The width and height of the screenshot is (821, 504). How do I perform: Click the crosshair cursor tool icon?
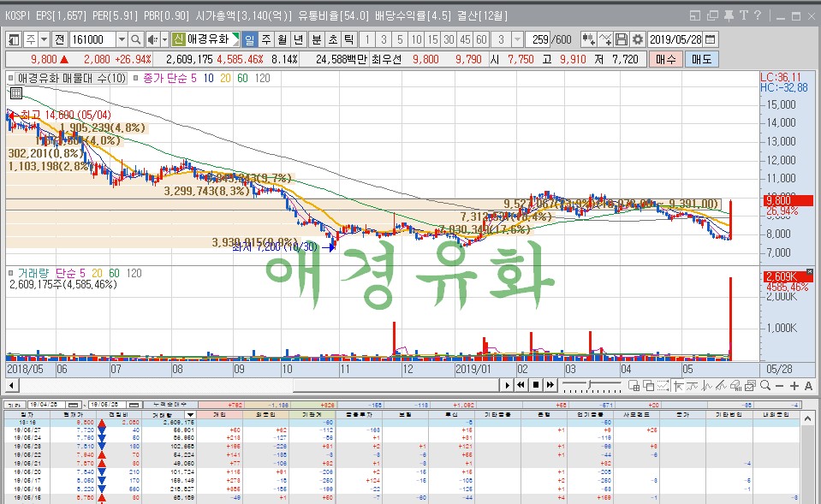(679, 386)
